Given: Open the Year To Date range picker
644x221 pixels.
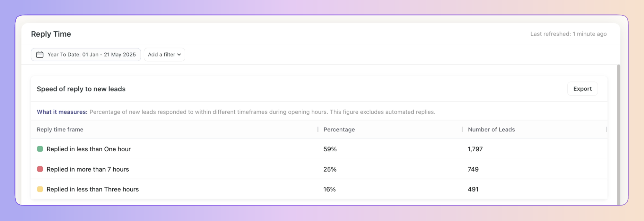Looking at the screenshot, I should (86, 55).
